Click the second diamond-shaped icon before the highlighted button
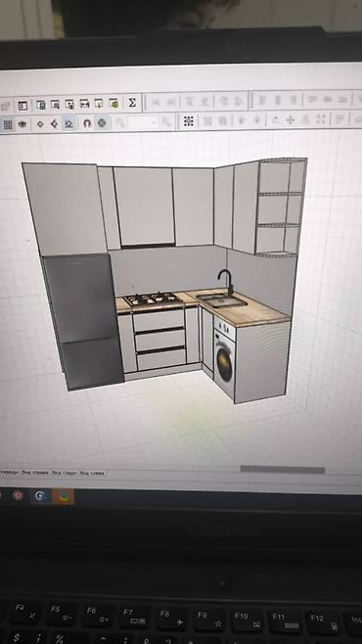362x644 pixels. pos(54,123)
